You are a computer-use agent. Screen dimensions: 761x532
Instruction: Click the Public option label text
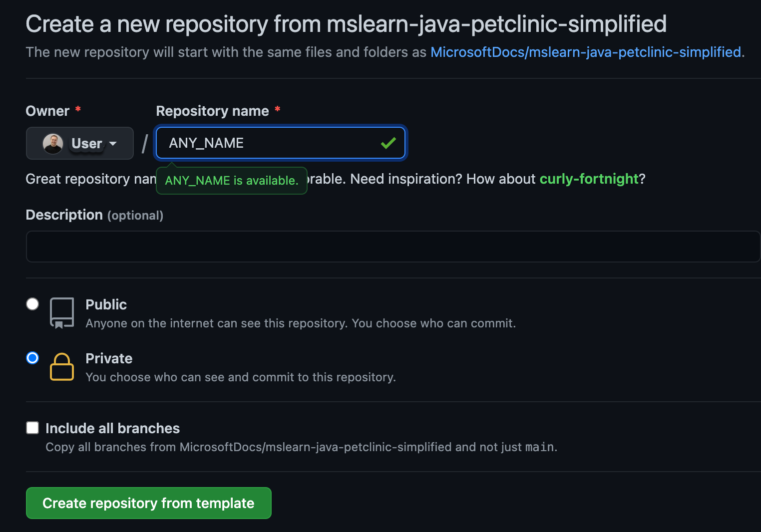coord(106,304)
